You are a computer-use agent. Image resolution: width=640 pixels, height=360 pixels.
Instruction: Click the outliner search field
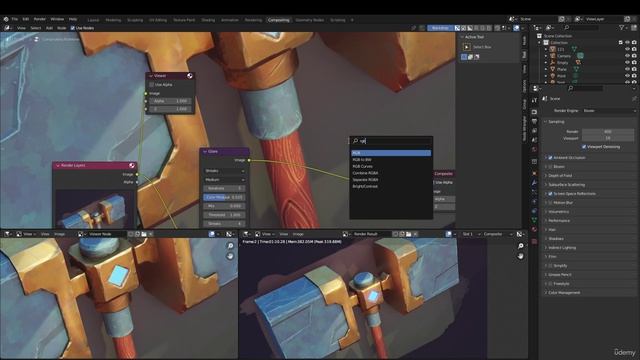point(582,27)
